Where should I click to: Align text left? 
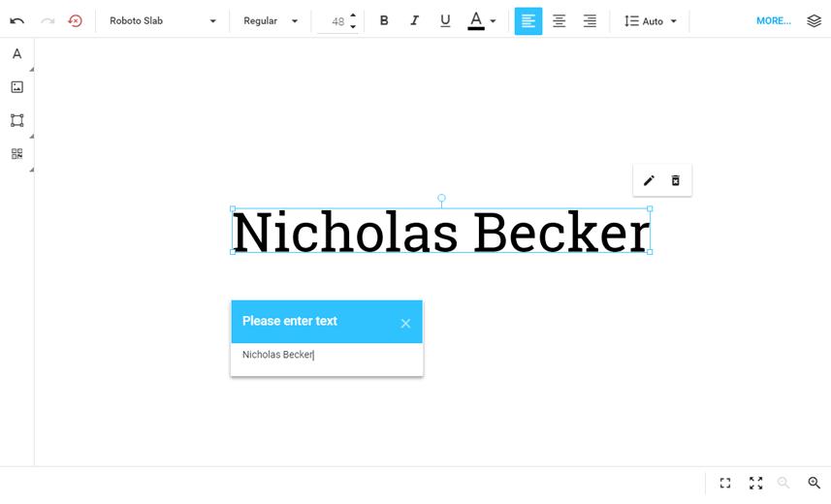pos(528,21)
